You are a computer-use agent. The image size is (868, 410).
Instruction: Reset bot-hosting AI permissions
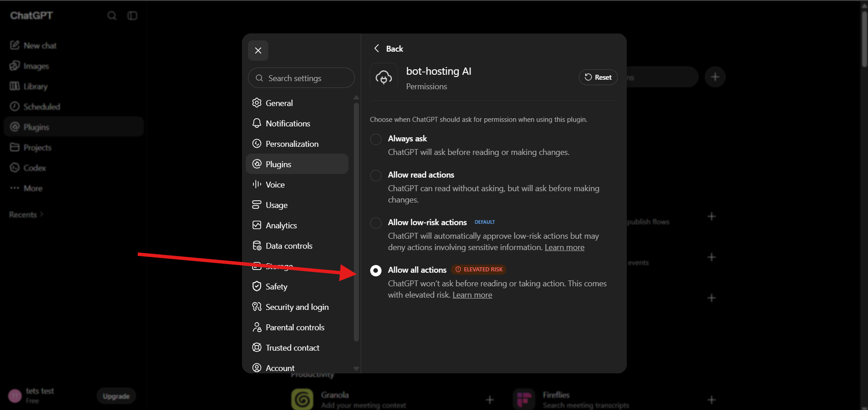pos(598,77)
